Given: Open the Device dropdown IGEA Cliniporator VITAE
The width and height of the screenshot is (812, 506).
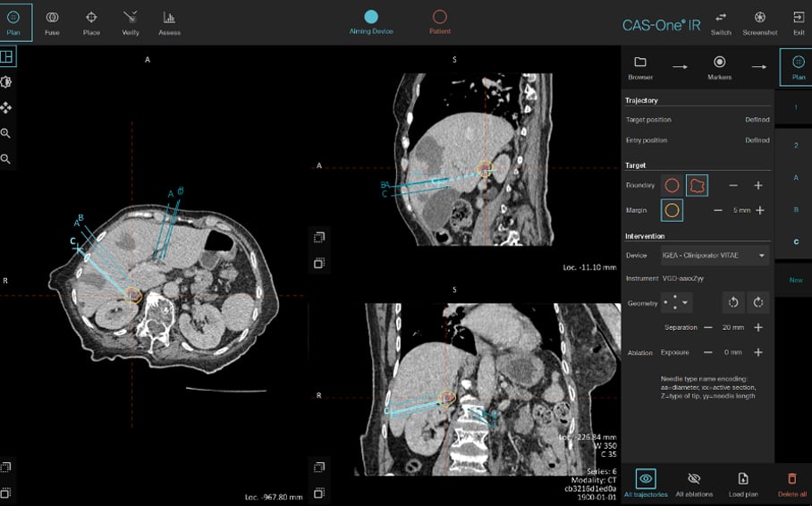Looking at the screenshot, I should [x=714, y=256].
